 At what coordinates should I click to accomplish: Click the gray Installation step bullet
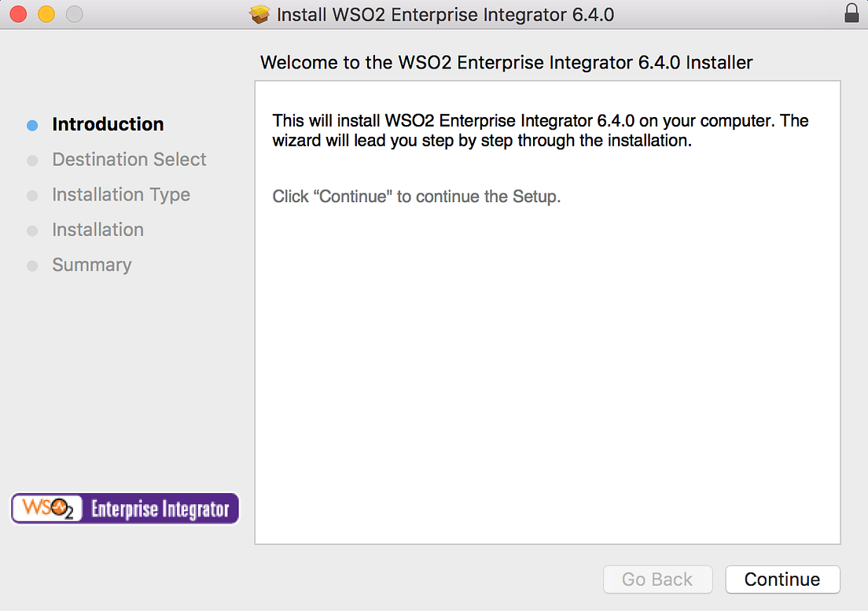pyautogui.click(x=33, y=230)
